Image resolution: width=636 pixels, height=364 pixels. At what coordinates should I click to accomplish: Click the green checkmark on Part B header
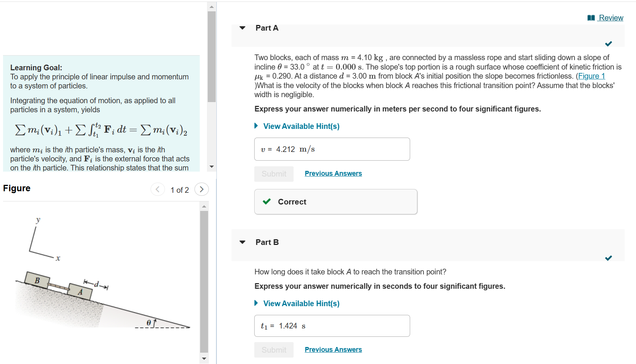pos(608,258)
